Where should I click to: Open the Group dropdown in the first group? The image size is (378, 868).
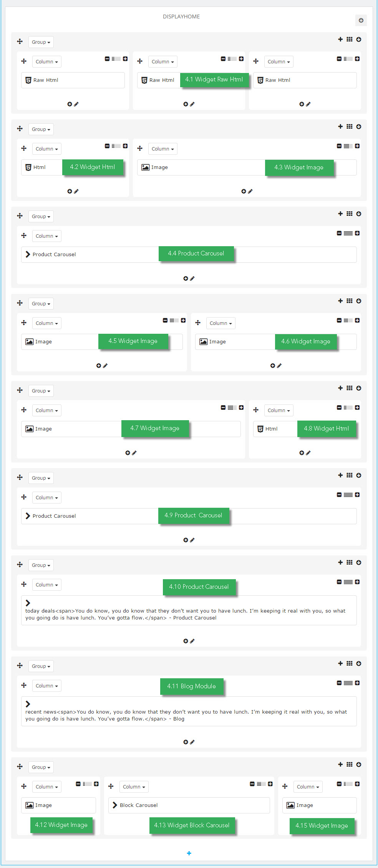pyautogui.click(x=41, y=42)
